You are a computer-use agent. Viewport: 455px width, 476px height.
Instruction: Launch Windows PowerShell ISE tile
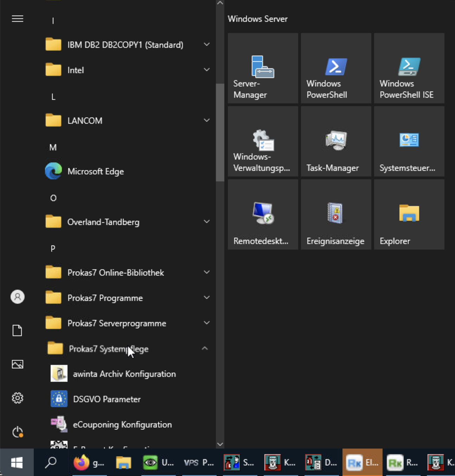tap(409, 68)
